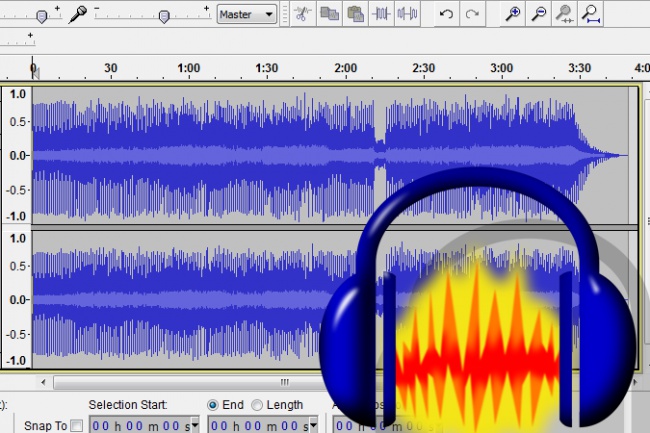
Task: Open End time field format arrow
Action: point(313,425)
